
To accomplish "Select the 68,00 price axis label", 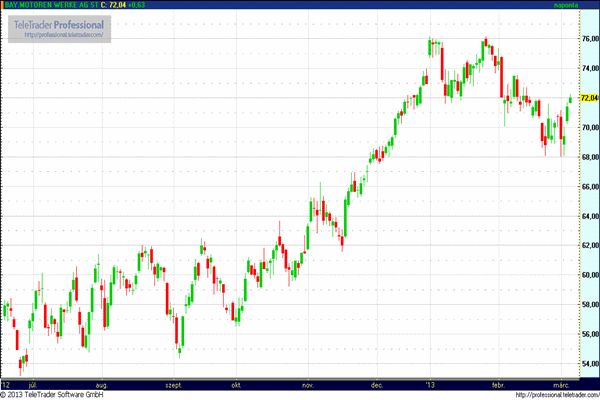I will point(588,157).
